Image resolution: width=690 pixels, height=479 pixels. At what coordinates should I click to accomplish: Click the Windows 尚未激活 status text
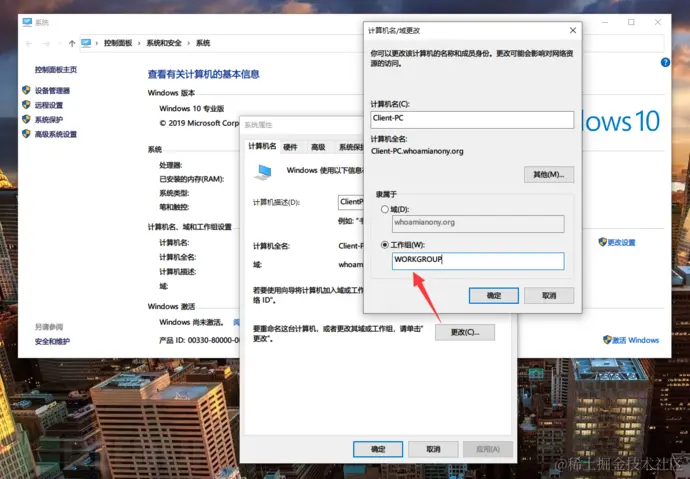[x=191, y=322]
